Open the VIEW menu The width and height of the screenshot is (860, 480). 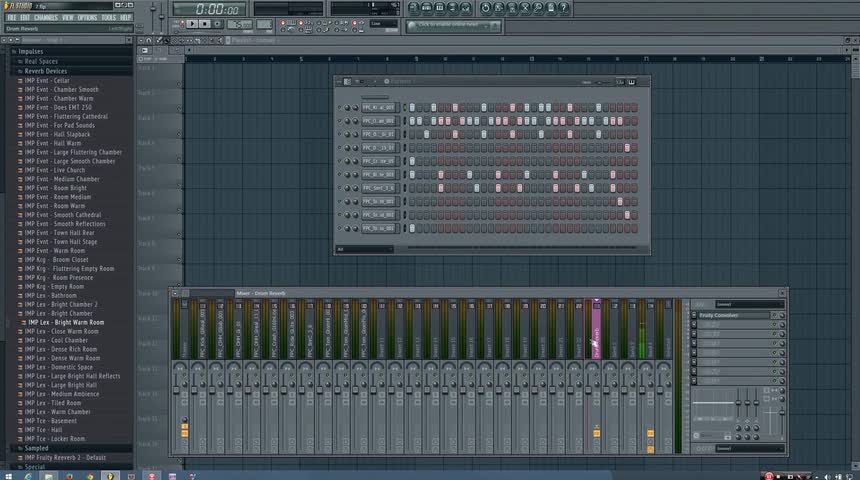pos(67,18)
